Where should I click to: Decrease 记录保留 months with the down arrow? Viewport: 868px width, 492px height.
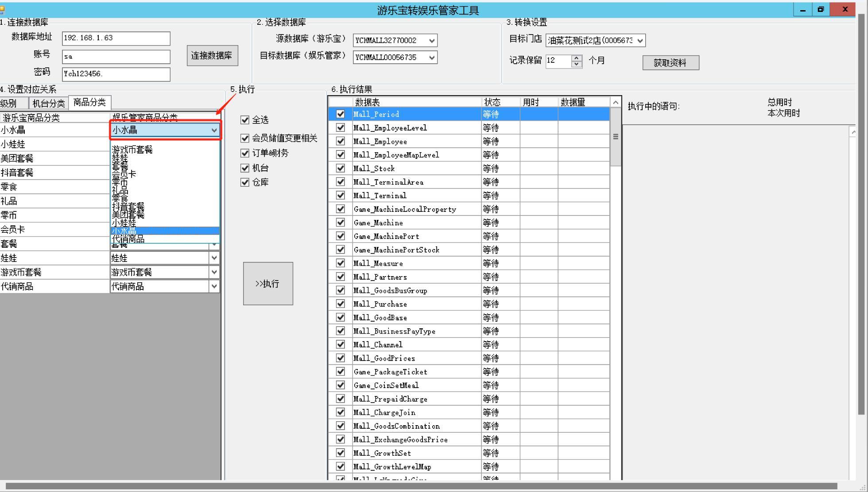(577, 64)
